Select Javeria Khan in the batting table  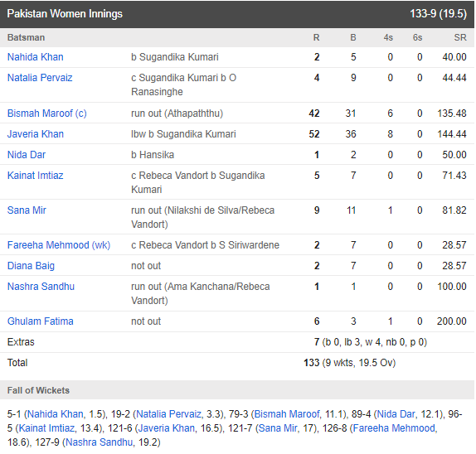coord(36,133)
